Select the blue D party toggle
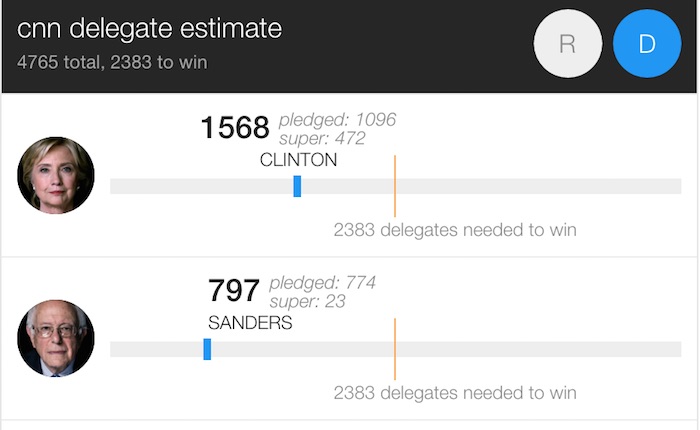Image resolution: width=700 pixels, height=430 pixels. pyautogui.click(x=646, y=45)
